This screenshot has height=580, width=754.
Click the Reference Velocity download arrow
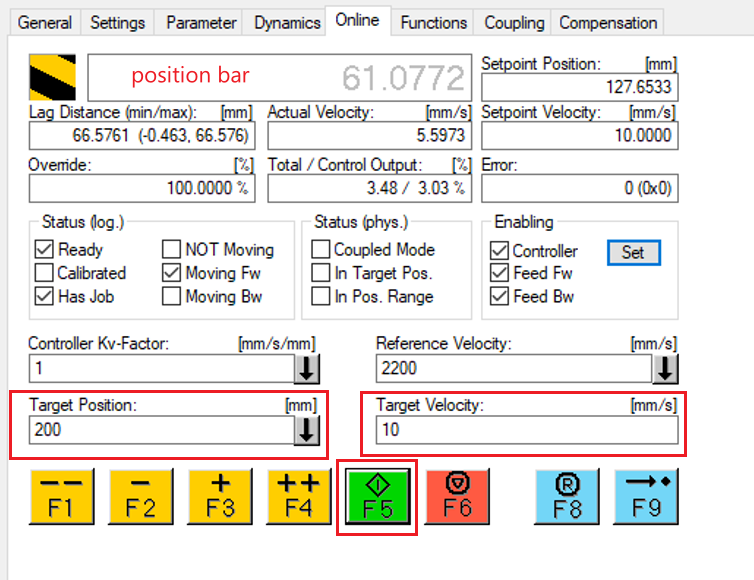click(666, 369)
